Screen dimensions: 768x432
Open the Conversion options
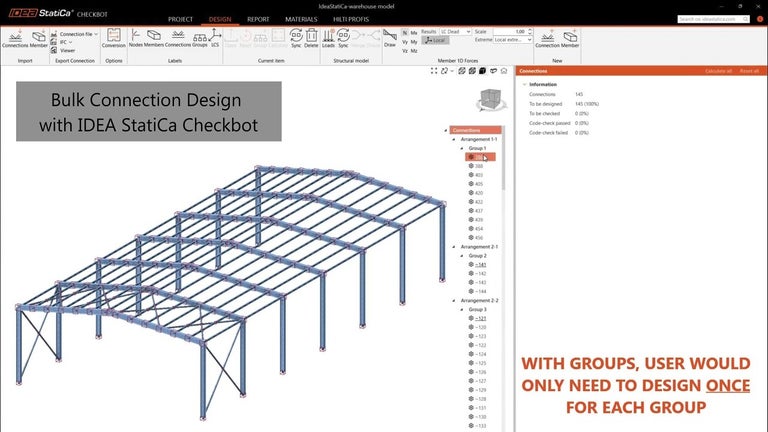tap(114, 39)
